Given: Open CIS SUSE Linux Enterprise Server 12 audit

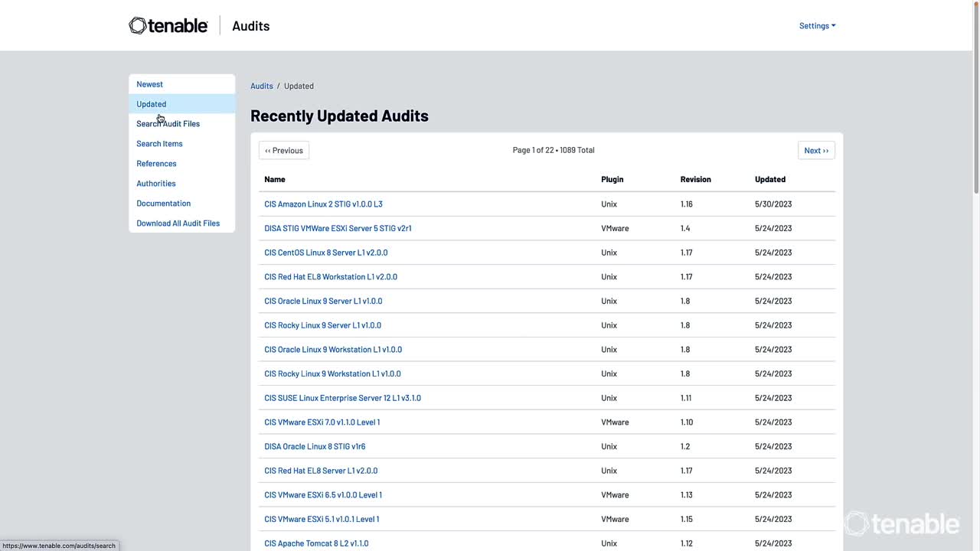Looking at the screenshot, I should point(342,398).
